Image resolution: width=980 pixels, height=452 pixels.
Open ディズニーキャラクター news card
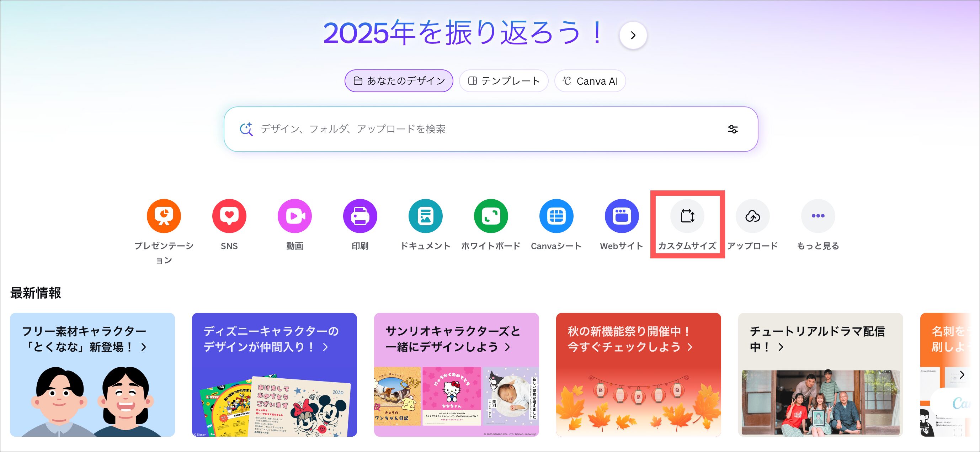[274, 375]
